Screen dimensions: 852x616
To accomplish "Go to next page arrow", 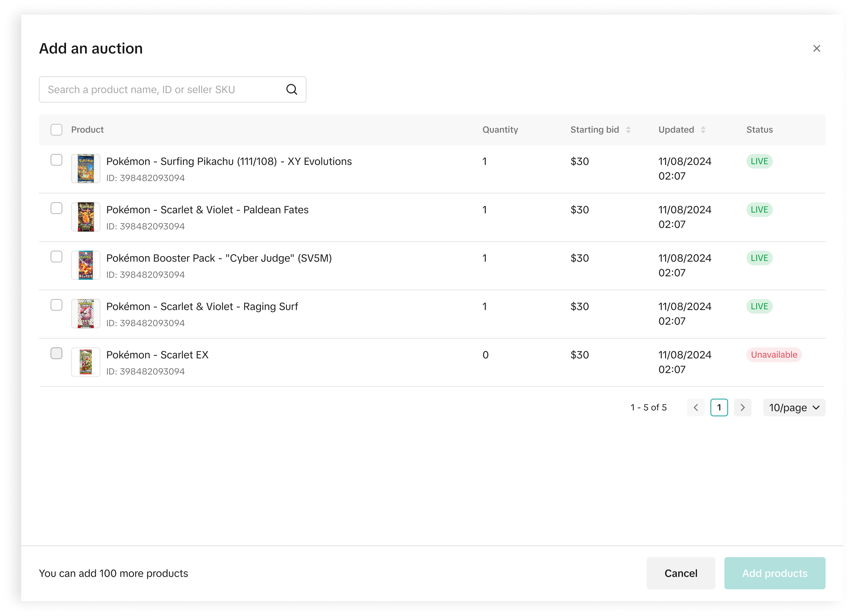I will point(742,407).
